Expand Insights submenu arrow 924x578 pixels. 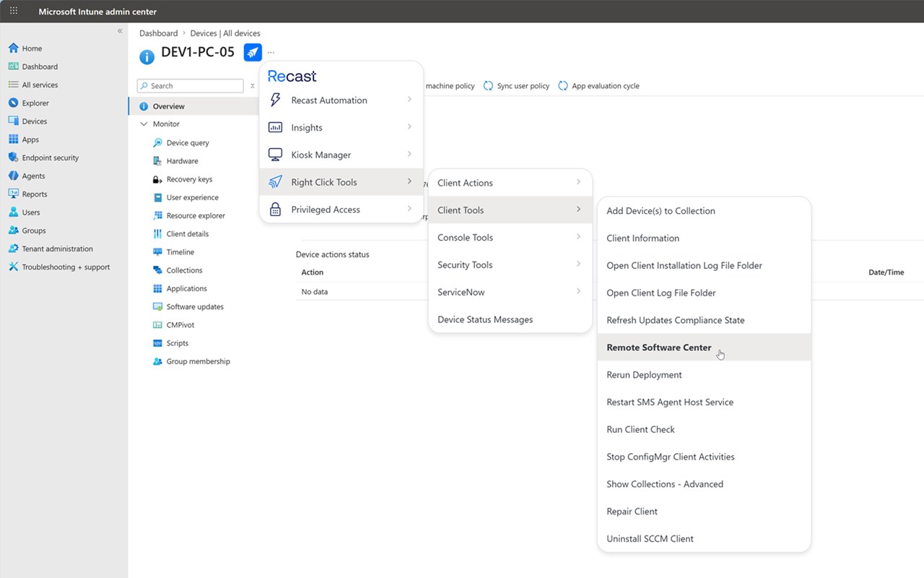(409, 127)
